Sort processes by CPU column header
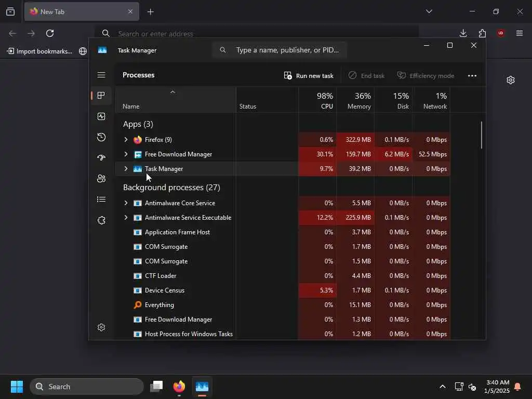 pyautogui.click(x=317, y=100)
